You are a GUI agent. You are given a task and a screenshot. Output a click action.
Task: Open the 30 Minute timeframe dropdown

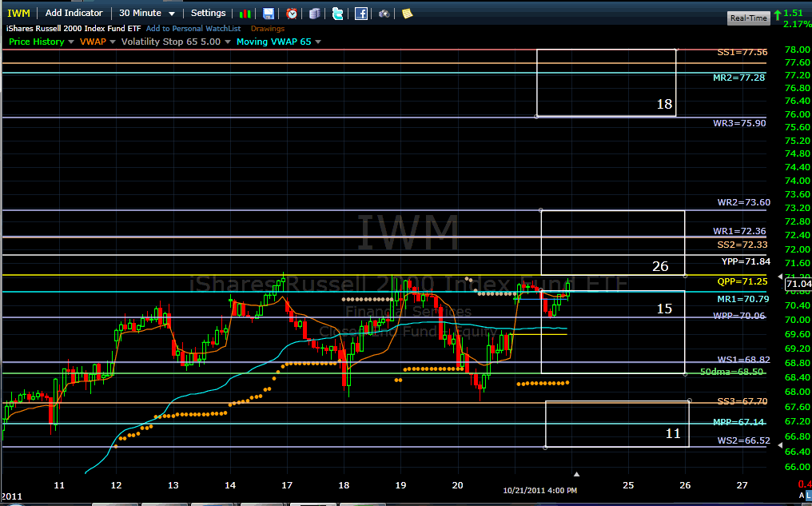coord(147,13)
